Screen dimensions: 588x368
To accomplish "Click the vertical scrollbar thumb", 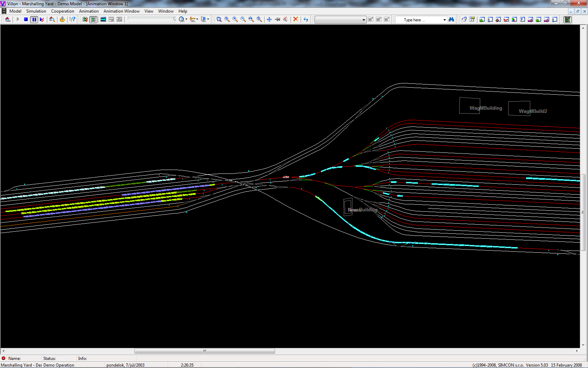I will click(x=583, y=212).
